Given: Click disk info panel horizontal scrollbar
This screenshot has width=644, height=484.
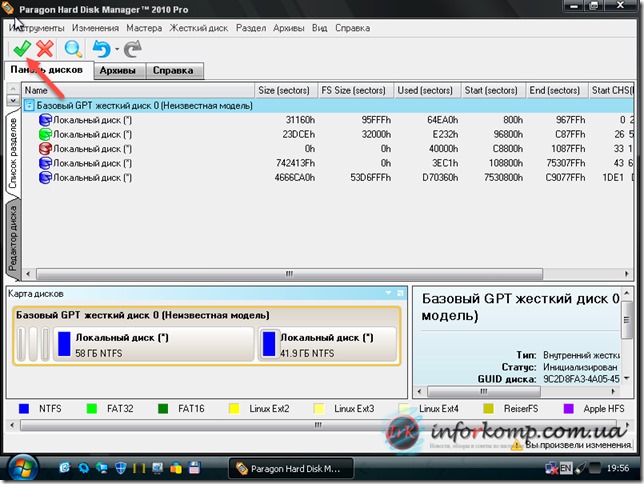Looking at the screenshot, I should [x=484, y=391].
